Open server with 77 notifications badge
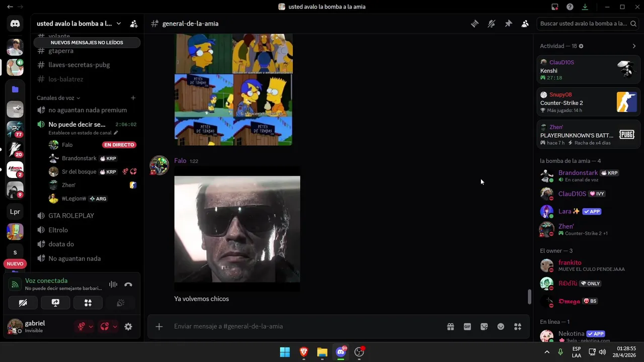Screen dimensions: 644x362 15,130
